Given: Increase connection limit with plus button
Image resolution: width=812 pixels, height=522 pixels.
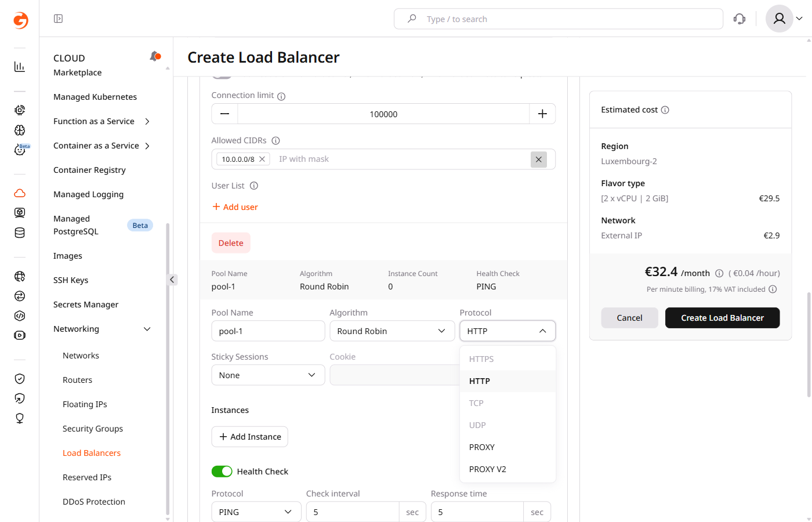Looking at the screenshot, I should [542, 114].
